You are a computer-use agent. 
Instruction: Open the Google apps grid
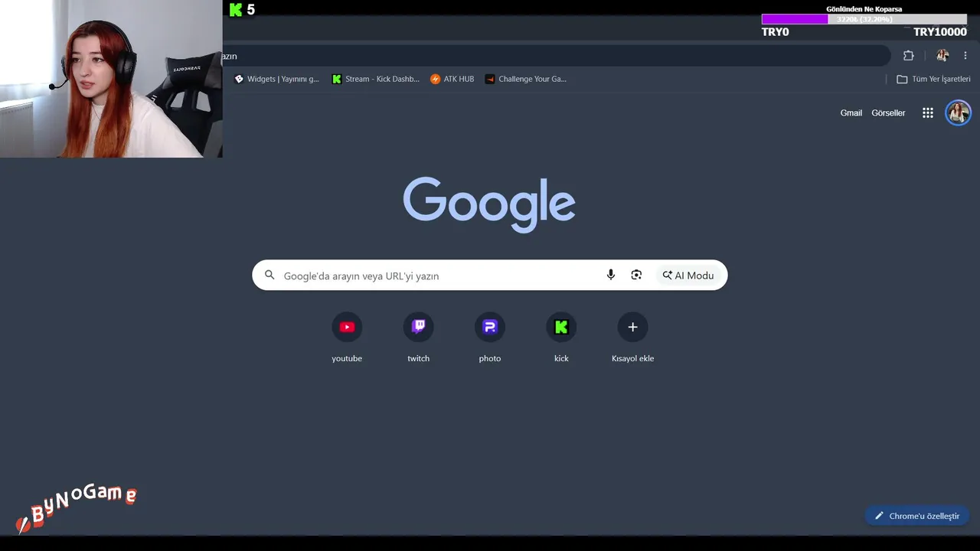pos(928,113)
